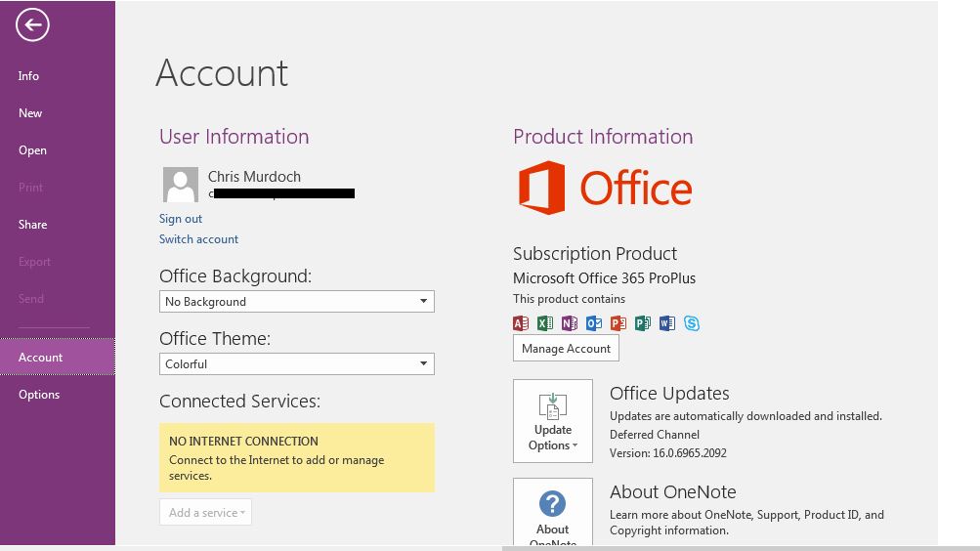Click the PowerPoint app icon

618,323
